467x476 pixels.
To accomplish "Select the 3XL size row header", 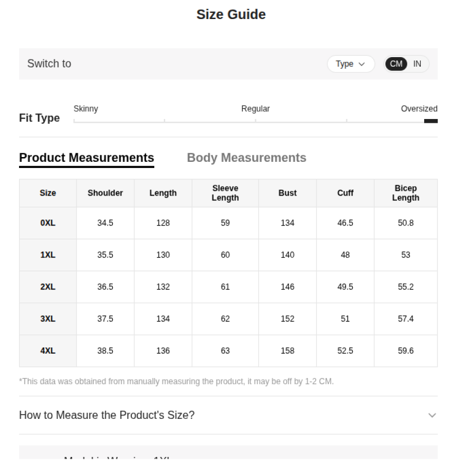I will coord(48,318).
